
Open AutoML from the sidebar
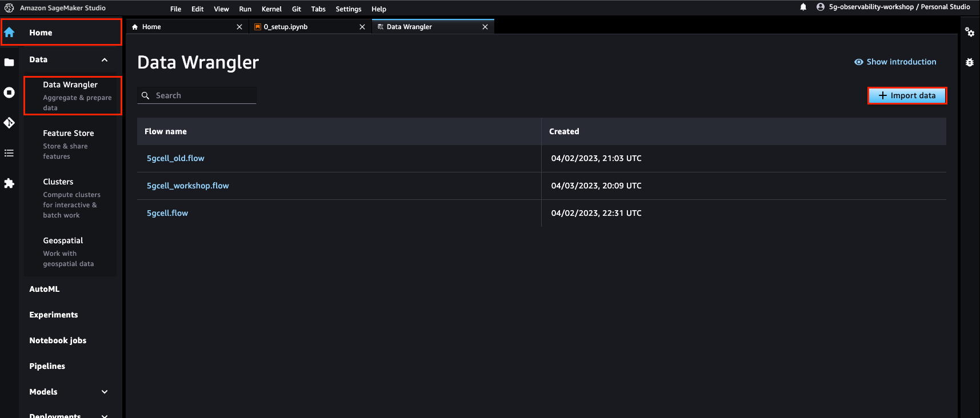[x=45, y=289]
